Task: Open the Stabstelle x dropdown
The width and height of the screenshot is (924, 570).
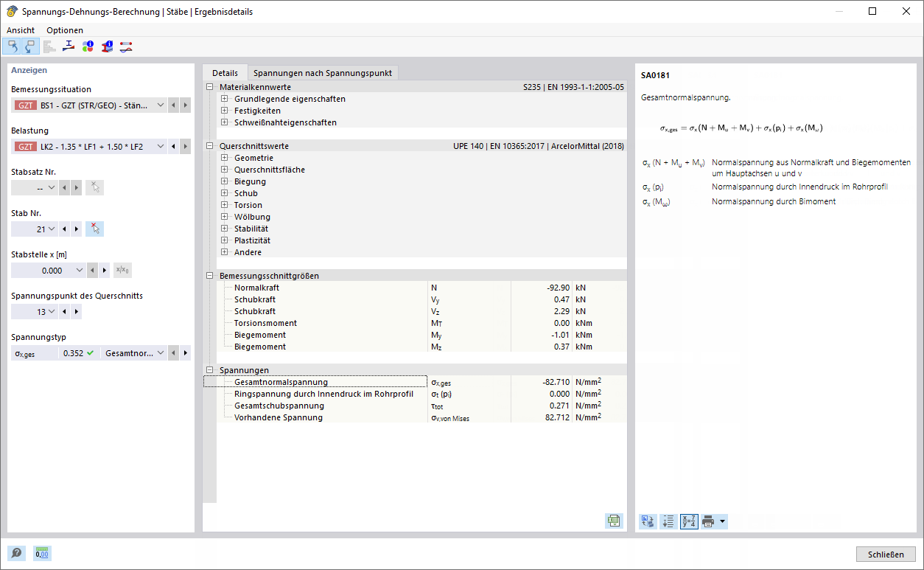Action: tap(80, 270)
